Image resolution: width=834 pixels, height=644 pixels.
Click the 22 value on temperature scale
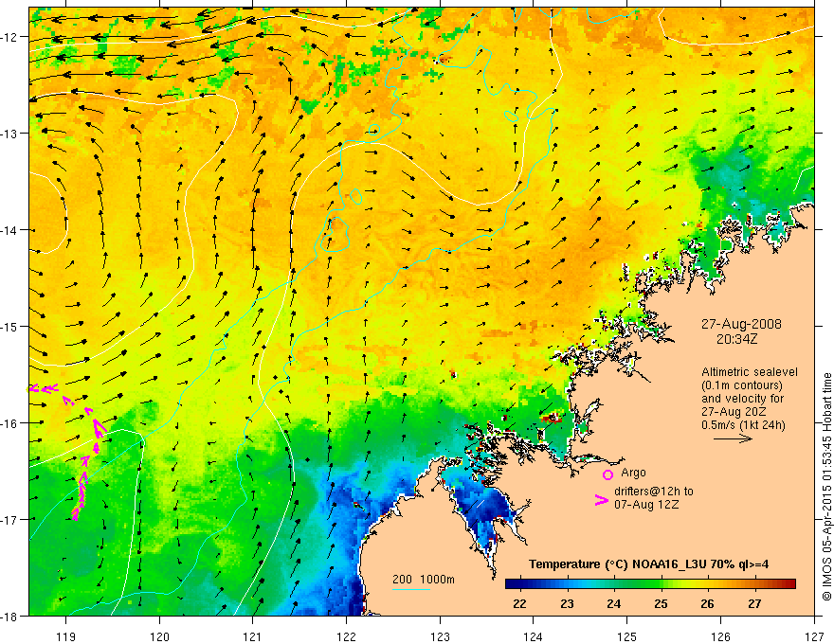pyautogui.click(x=519, y=604)
